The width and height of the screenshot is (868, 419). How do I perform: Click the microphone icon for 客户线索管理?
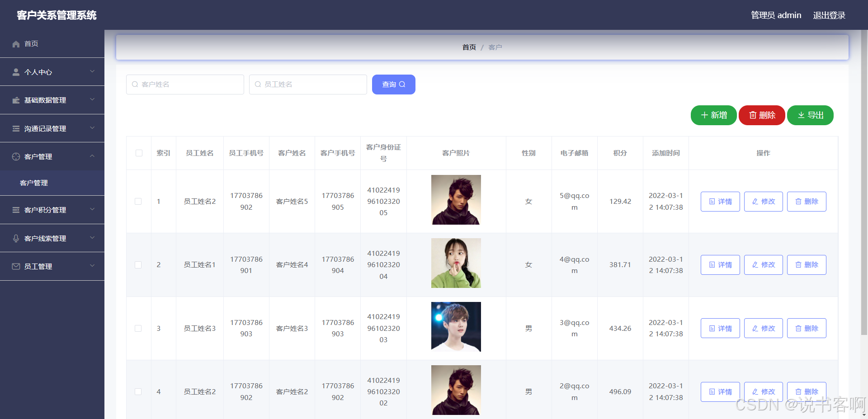(x=16, y=238)
